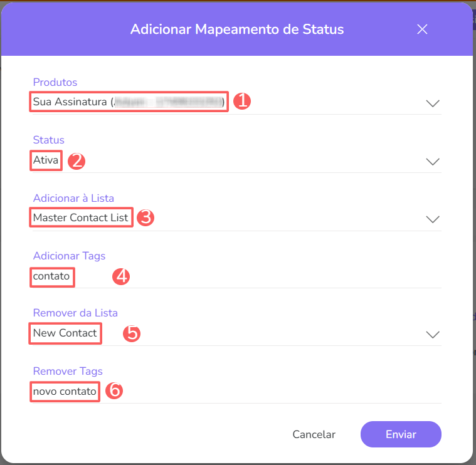Click the red number 5 marker
476x465 pixels.
[x=131, y=333]
